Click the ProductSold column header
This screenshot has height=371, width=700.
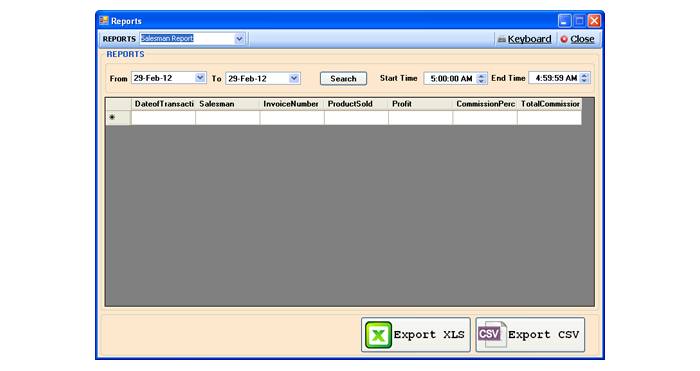[356, 104]
